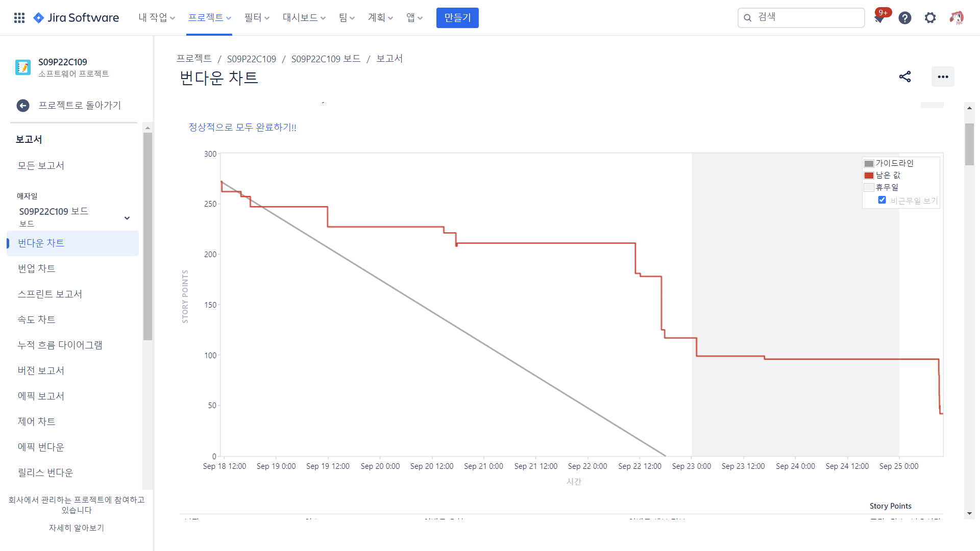The width and height of the screenshot is (980, 551).
Task: Expand the 필터 dropdown
Action: click(x=257, y=18)
